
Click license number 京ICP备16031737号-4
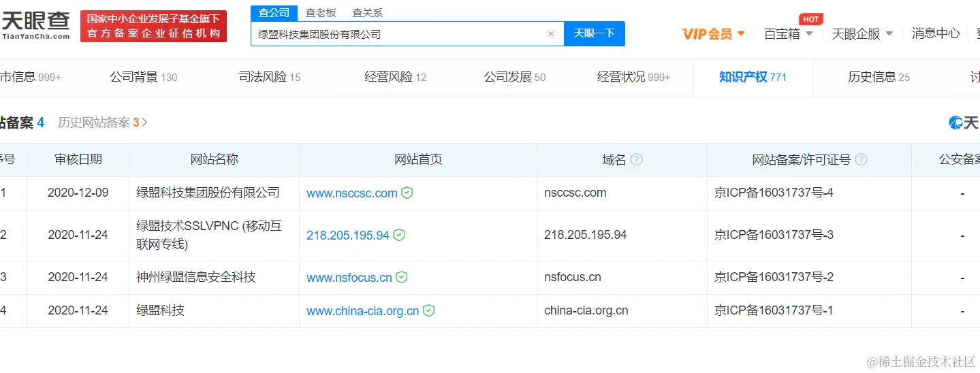pos(774,193)
